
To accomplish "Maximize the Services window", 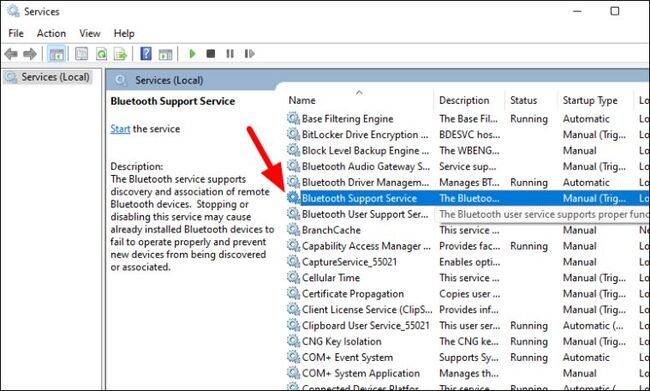I will point(615,11).
